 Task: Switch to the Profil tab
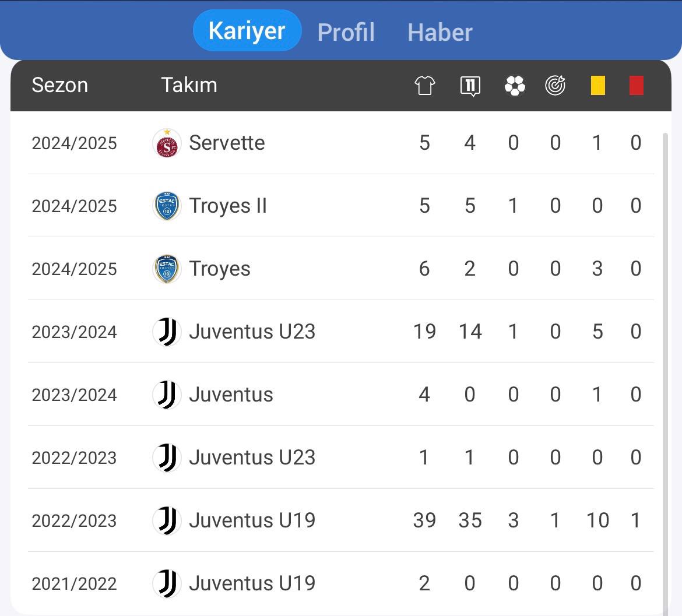(346, 32)
